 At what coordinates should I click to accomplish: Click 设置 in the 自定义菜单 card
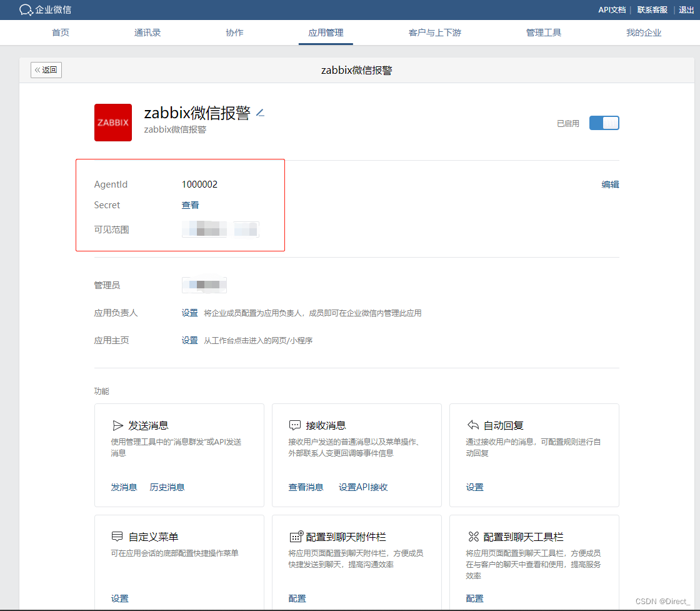coord(119,598)
